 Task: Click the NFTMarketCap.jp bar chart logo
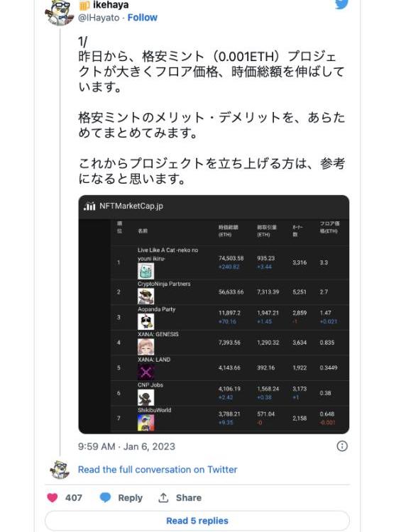89,206
